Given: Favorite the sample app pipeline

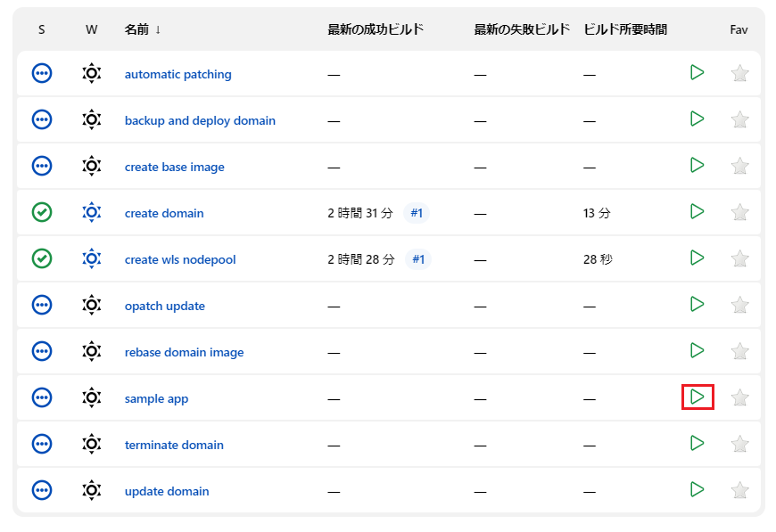Looking at the screenshot, I should (x=739, y=397).
